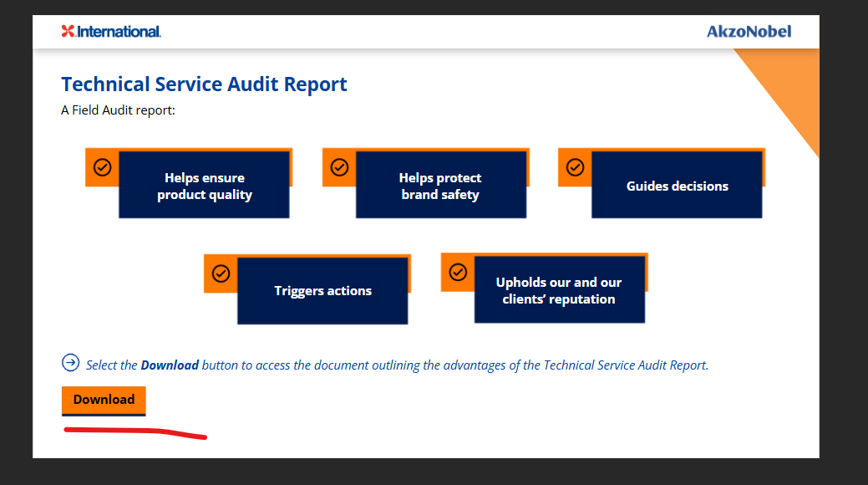868x485 pixels.
Task: Click checkmark icon beside Upholds reputation card
Action: (458, 272)
